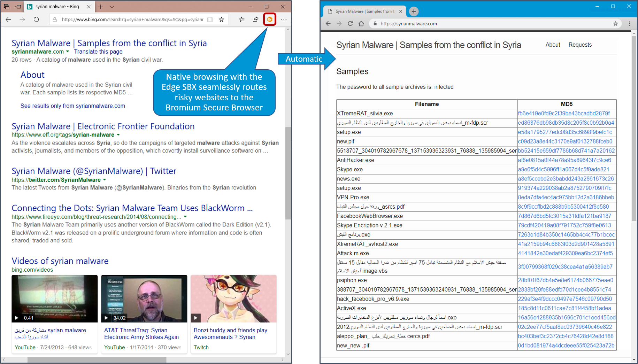The image size is (638, 364).
Task: Click the MD5 link for XTremeRAT_silvia.exe
Action: click(x=564, y=114)
